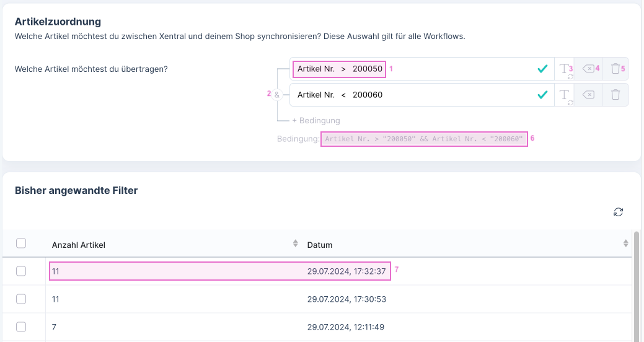Delete the Artikel Nr. < 200060 condition row
The height and width of the screenshot is (342, 644).
[x=615, y=95]
